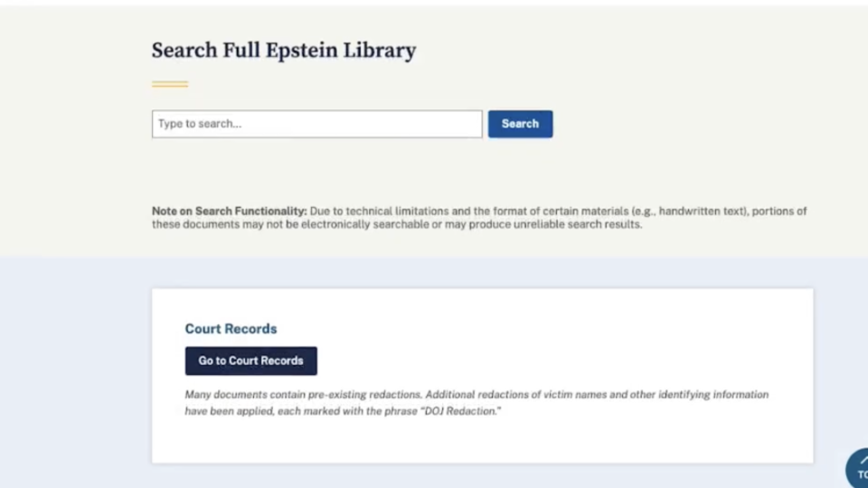Open Go to Court Records
The image size is (868, 488).
[250, 361]
